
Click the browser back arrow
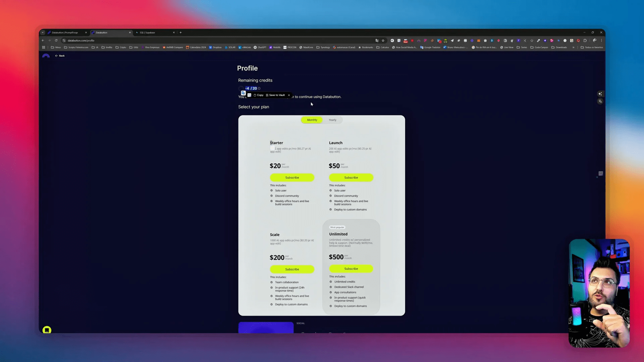coord(43,41)
